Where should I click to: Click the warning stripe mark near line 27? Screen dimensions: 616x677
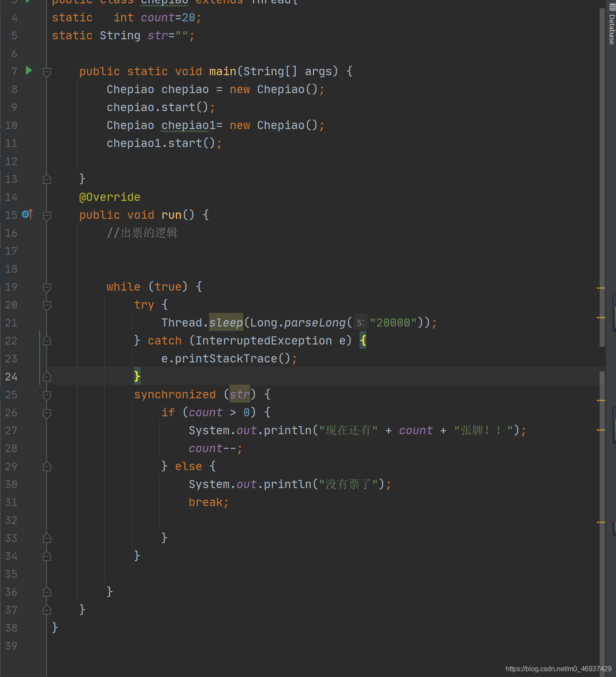(x=601, y=430)
